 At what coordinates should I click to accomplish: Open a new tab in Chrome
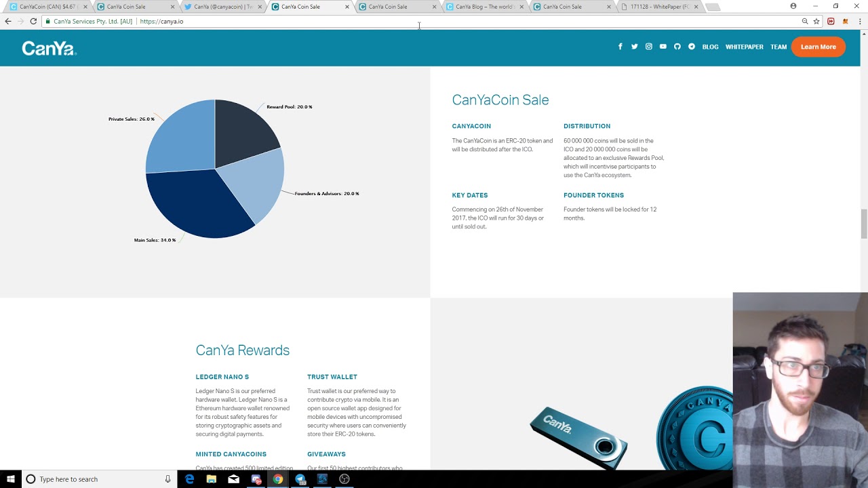tap(712, 7)
